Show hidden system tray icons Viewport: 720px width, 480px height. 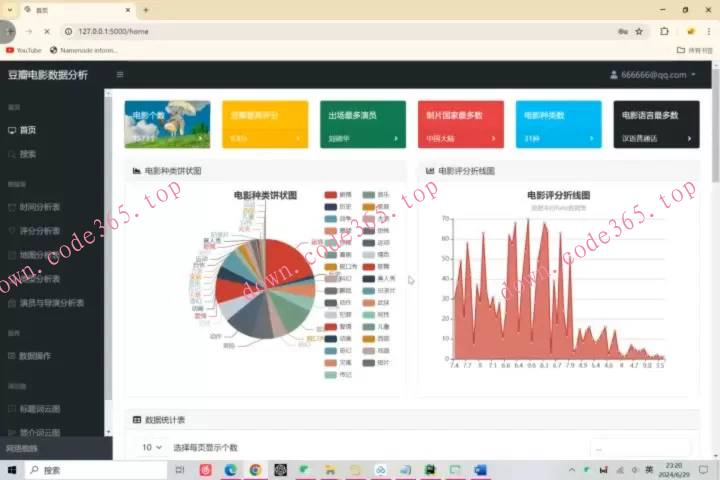coord(572,470)
